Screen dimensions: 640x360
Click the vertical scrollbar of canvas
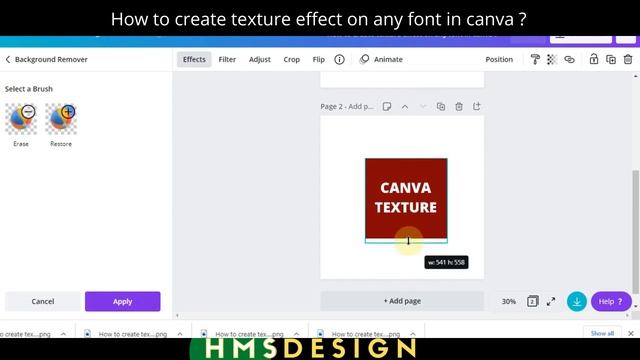(x=636, y=231)
